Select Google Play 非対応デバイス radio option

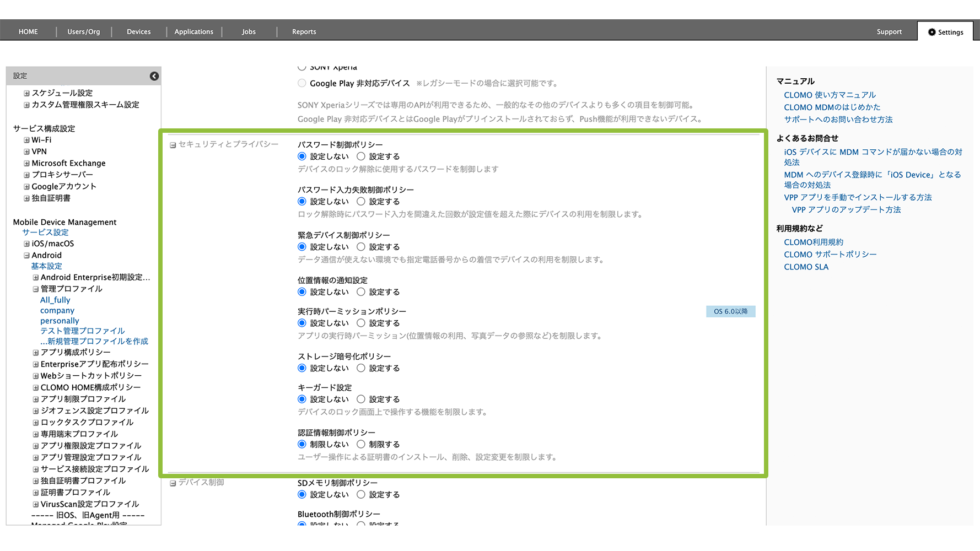(302, 83)
